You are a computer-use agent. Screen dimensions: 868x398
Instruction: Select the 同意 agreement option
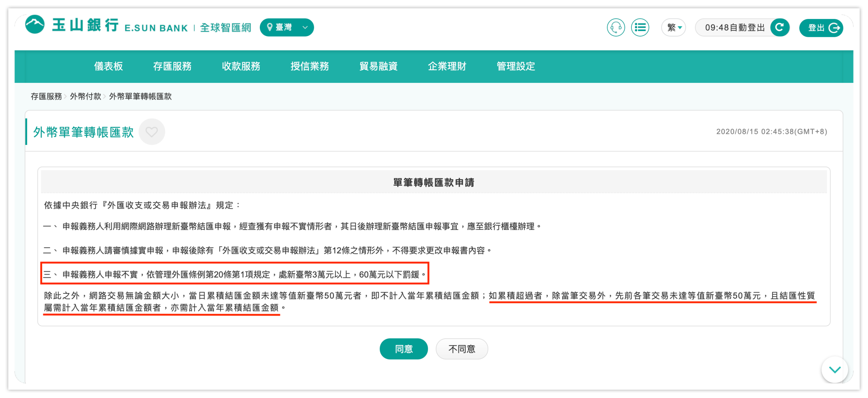[x=404, y=349]
